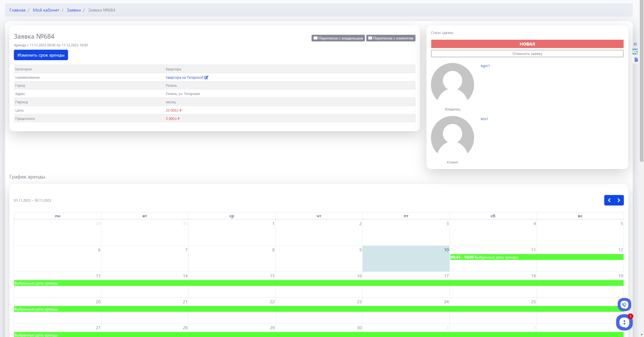
Task: Open Переписка с владельцем messages
Action: pyautogui.click(x=338, y=38)
